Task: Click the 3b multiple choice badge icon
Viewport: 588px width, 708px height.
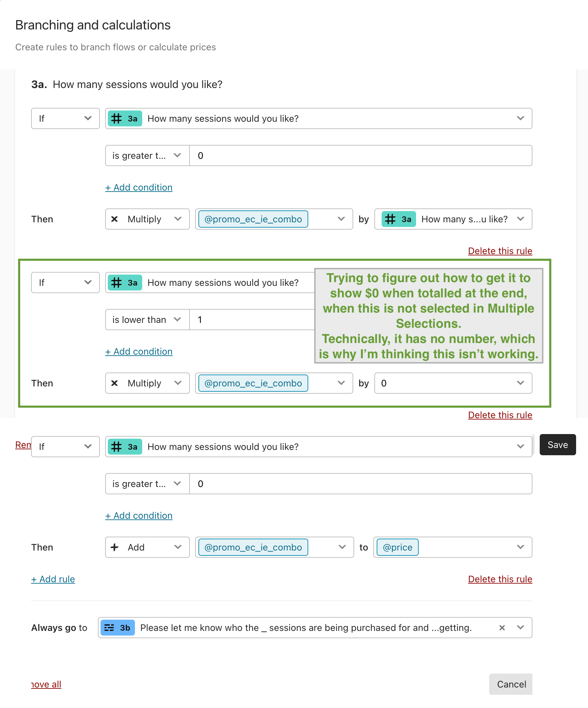Action: tap(118, 628)
